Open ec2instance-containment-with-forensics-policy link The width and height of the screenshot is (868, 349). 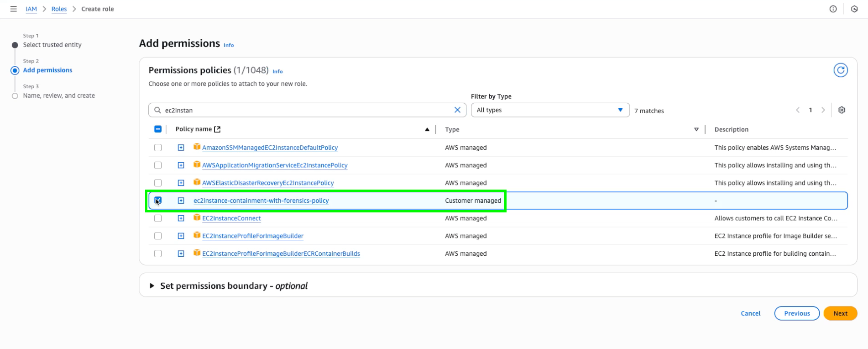click(261, 201)
